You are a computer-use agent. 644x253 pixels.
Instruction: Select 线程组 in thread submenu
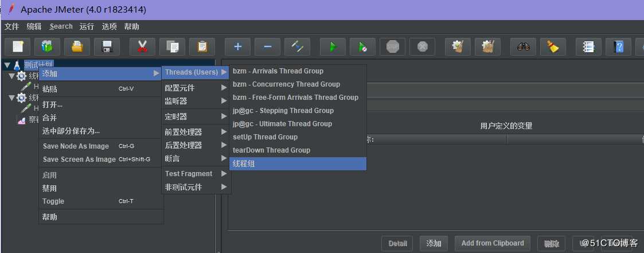[298, 164]
